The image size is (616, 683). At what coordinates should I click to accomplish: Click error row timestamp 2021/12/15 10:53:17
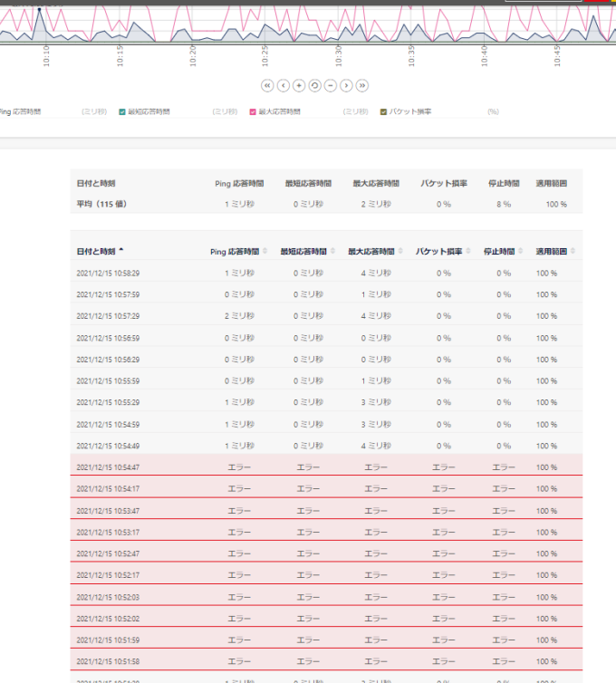108,533
